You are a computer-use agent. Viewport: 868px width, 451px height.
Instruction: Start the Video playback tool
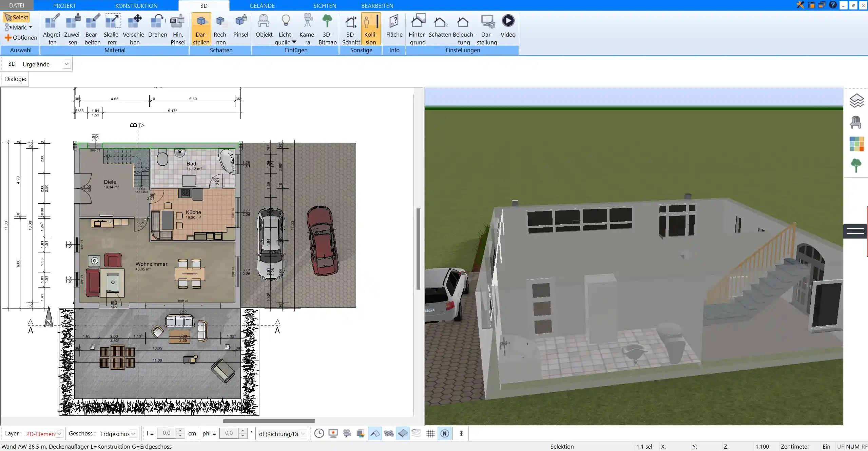point(508,26)
